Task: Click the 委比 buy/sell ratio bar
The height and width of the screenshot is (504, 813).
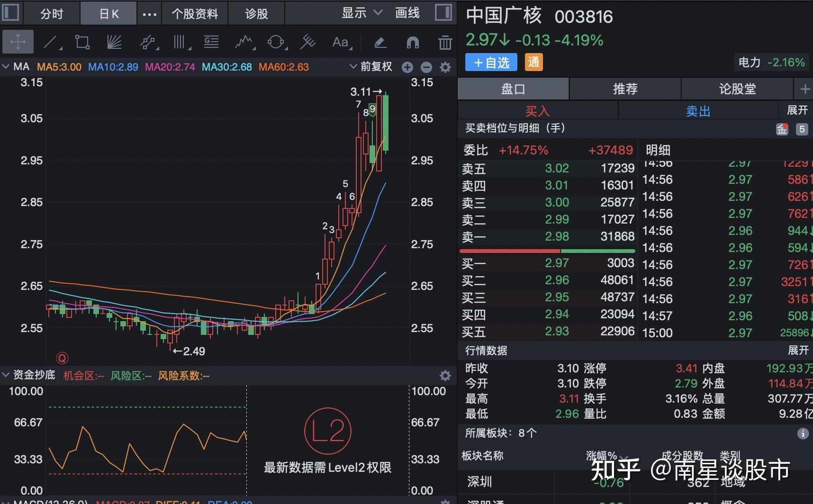Action: pyautogui.click(x=547, y=251)
